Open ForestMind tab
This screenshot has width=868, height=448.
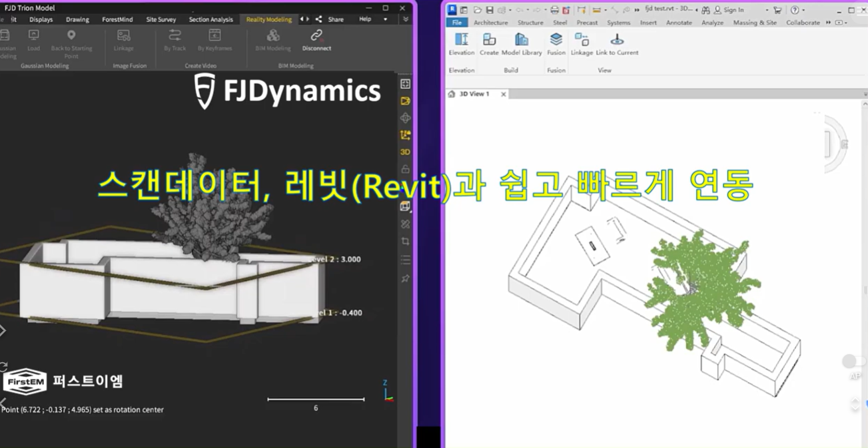[x=117, y=19]
